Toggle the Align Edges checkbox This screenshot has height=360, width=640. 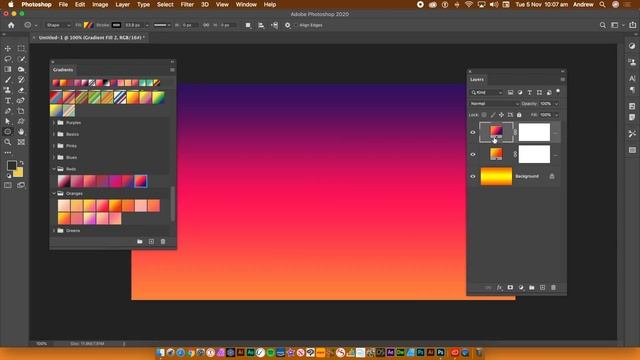point(296,25)
